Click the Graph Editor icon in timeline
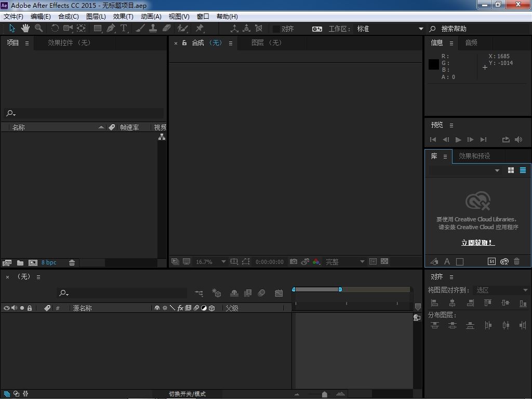 click(x=279, y=293)
